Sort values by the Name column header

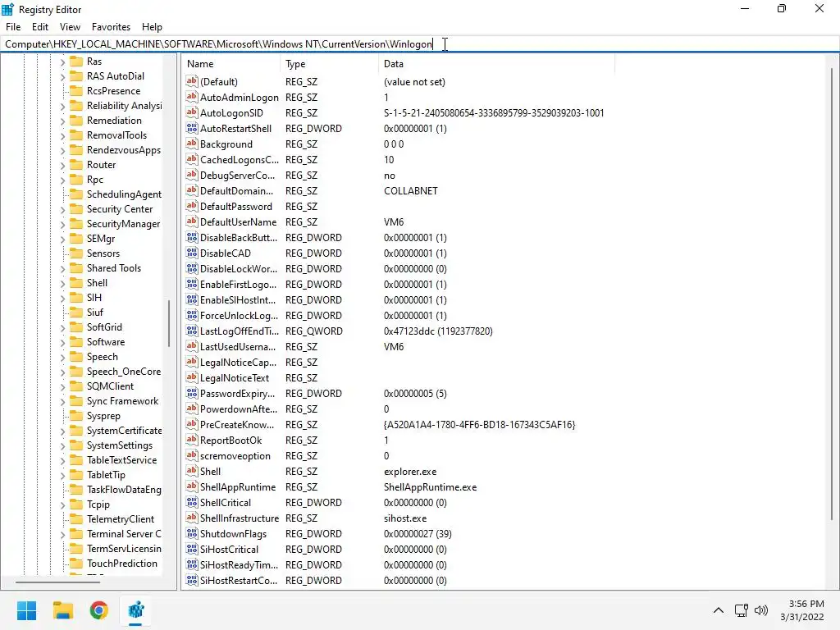coord(231,64)
